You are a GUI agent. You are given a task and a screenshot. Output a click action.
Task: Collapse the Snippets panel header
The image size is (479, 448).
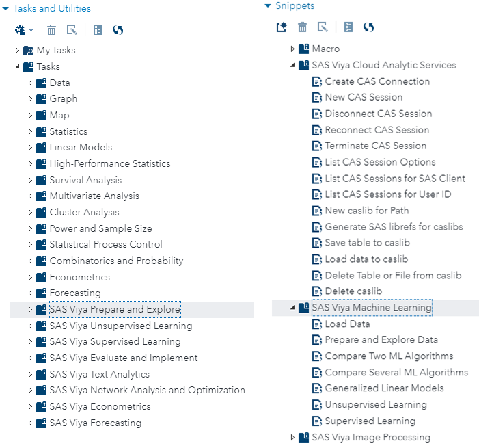click(x=268, y=6)
